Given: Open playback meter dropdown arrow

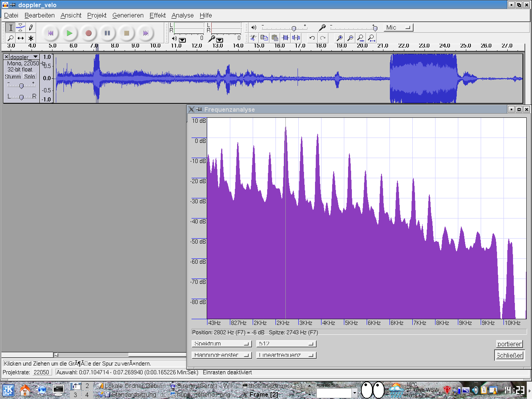Looking at the screenshot, I should (x=182, y=40).
